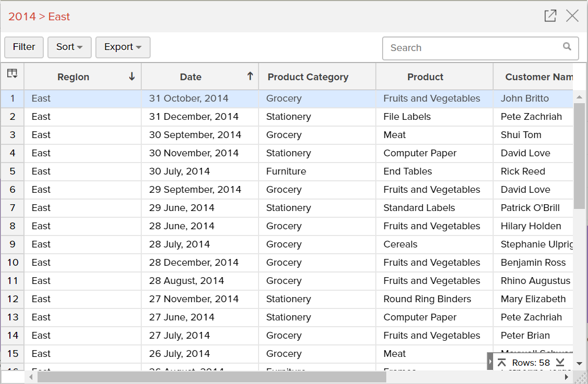Click the horizontal scrollbar's right arrow
The height and width of the screenshot is (384, 588).
(567, 377)
